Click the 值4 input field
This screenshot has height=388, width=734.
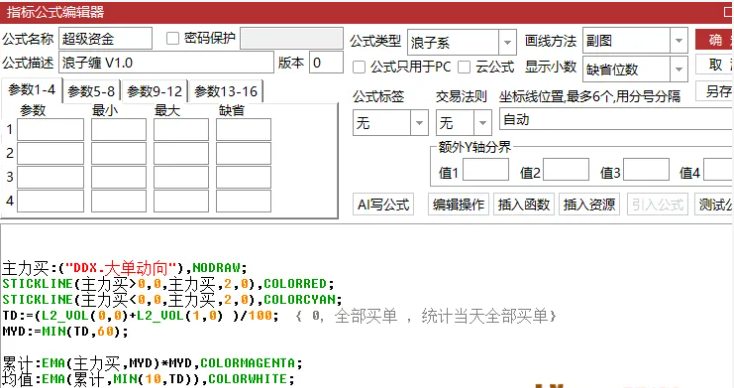pos(719,169)
